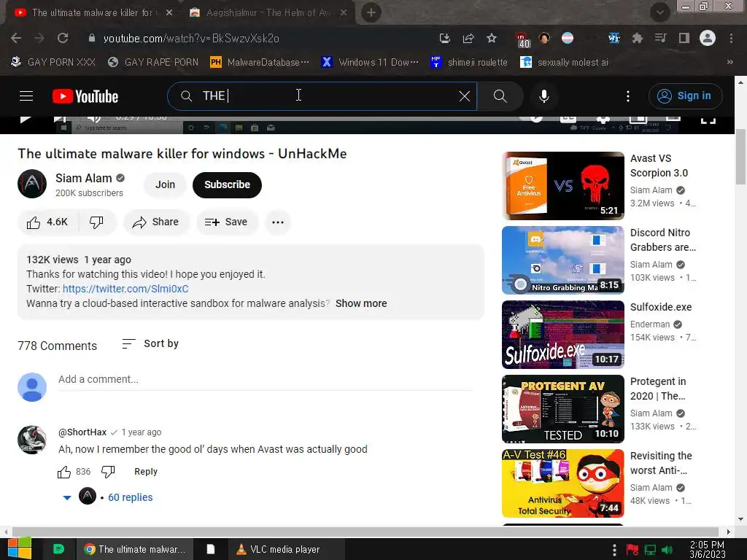Screen dimensions: 747x560
Task: Click the horizontal scrollbar at bottom
Action: [365, 532]
